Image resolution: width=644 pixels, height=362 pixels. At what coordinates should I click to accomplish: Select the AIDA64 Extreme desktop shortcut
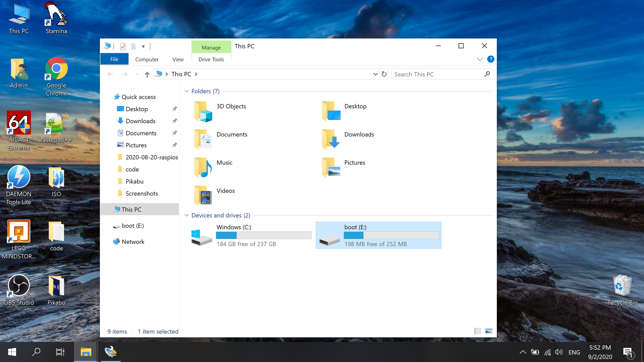tap(19, 131)
